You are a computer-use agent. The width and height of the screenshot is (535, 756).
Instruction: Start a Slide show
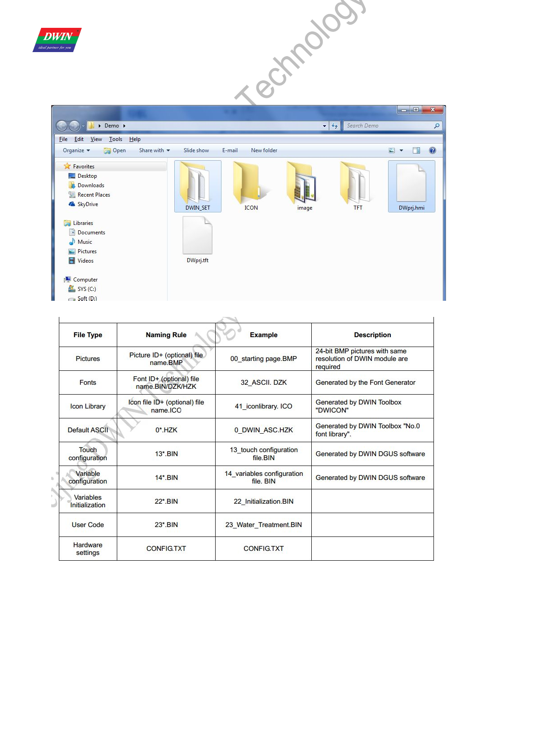click(x=196, y=150)
